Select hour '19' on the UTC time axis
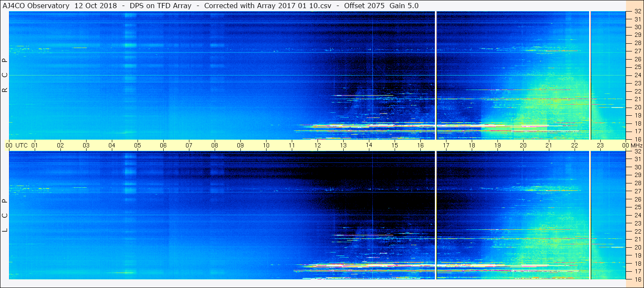 (497, 145)
